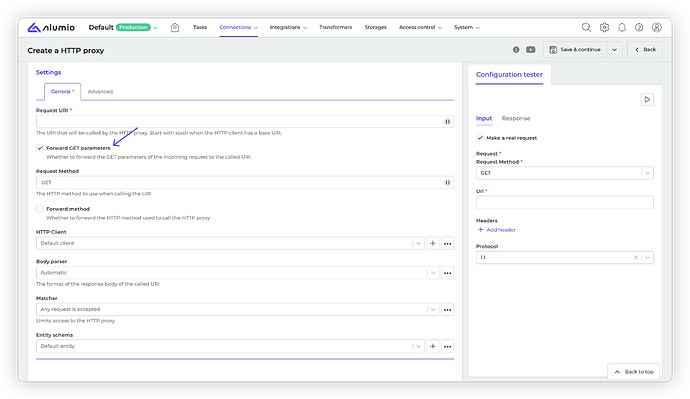Viewport: 690px width, 399px height.
Task: Open the settings gear icon
Action: pos(604,27)
